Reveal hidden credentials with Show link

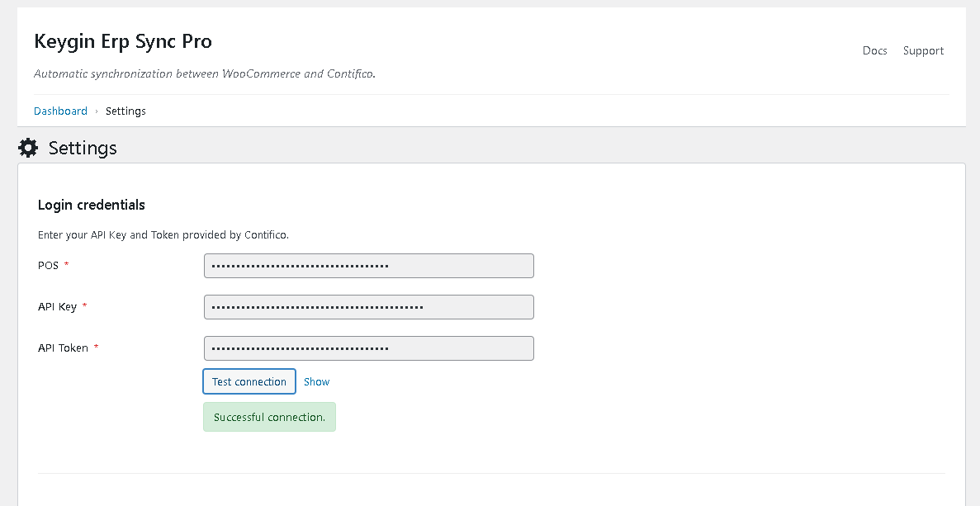[x=316, y=382]
